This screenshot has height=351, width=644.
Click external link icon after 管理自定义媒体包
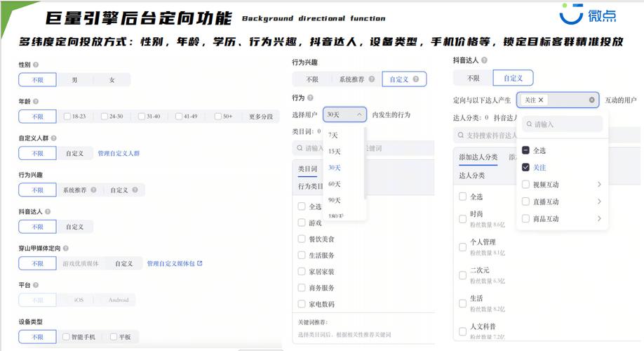(x=200, y=263)
